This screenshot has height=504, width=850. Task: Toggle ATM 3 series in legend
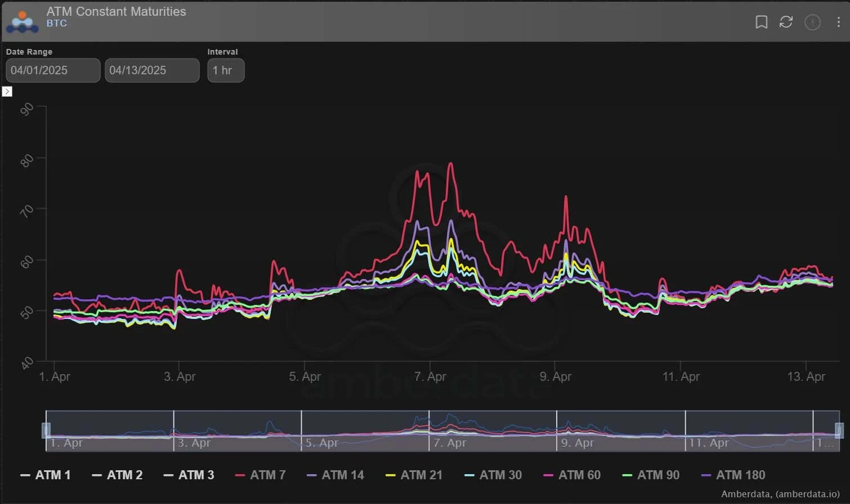(x=189, y=475)
